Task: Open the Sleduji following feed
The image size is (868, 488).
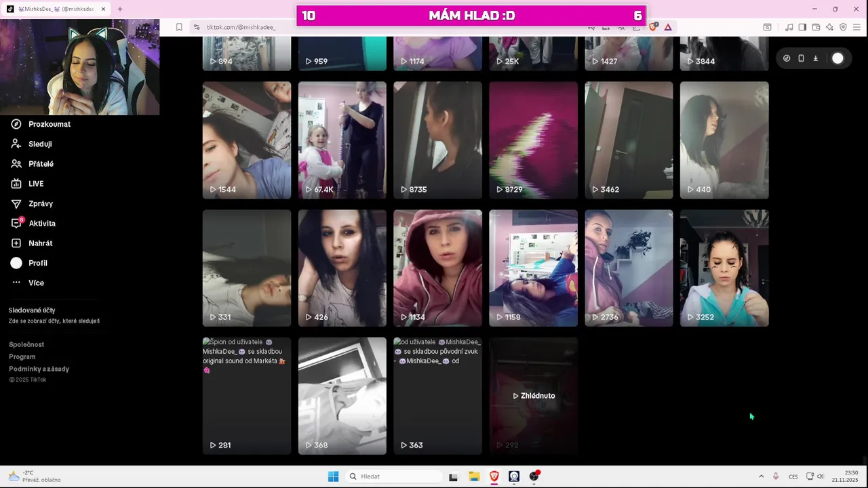Action: pos(32,144)
